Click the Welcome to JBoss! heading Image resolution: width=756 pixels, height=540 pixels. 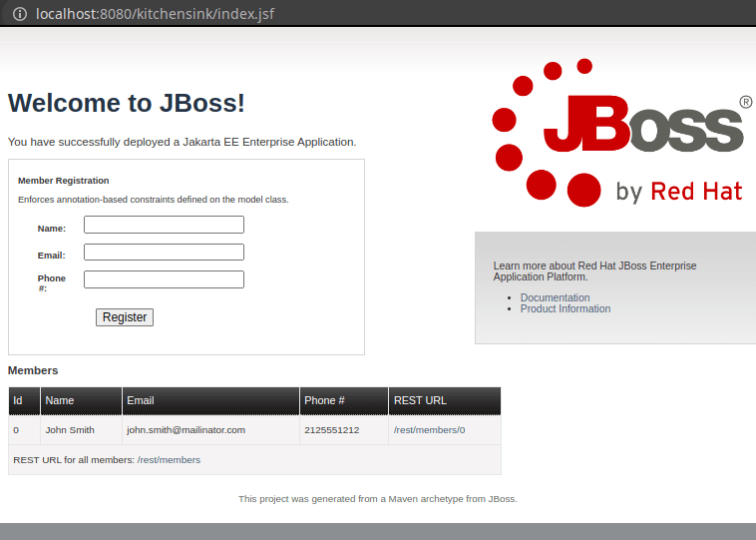tap(127, 103)
